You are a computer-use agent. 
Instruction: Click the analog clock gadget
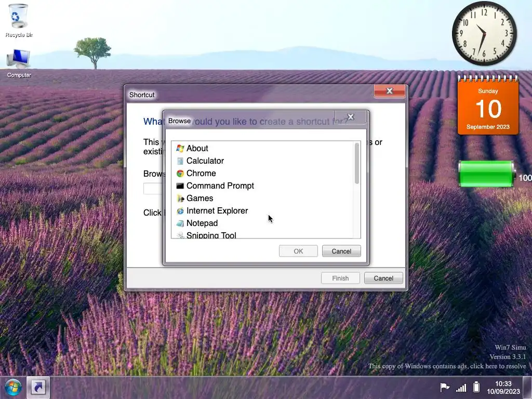coord(484,33)
